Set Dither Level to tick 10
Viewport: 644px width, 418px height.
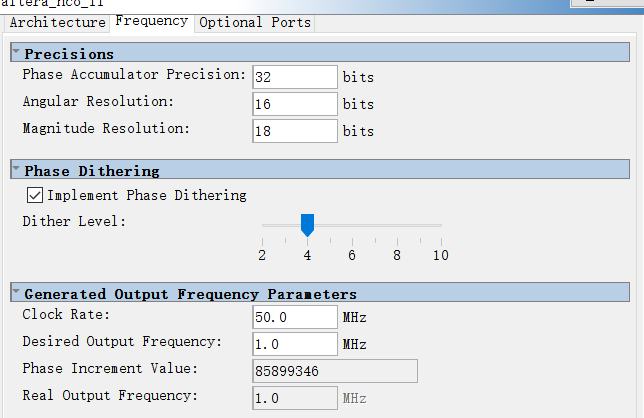pos(440,226)
